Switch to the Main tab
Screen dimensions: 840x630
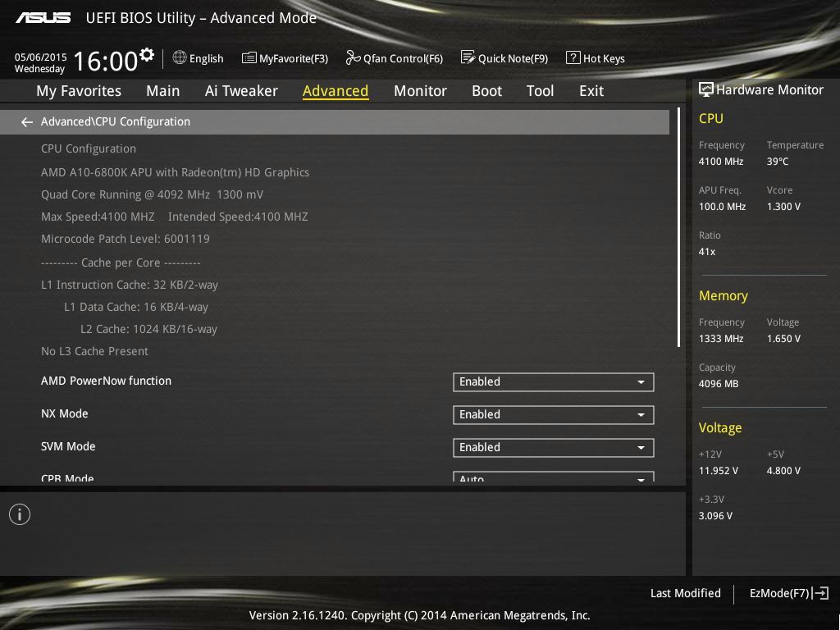point(163,91)
